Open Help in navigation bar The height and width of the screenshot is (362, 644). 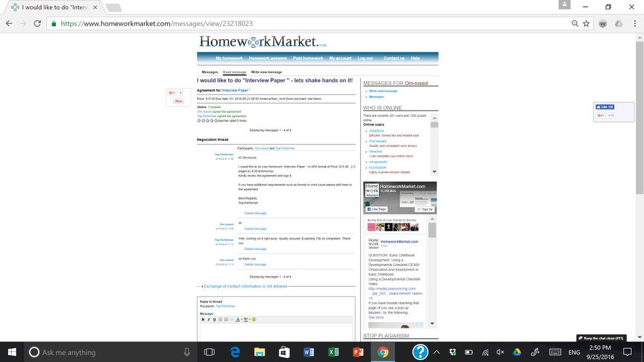[x=415, y=58]
